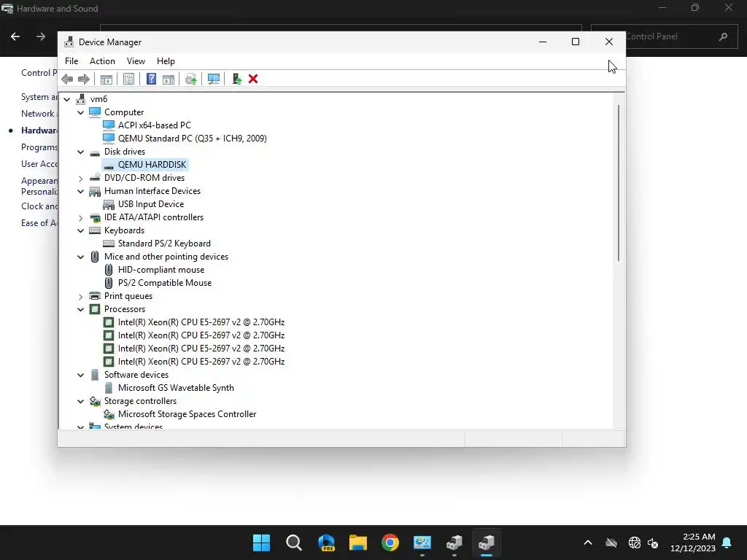Image resolution: width=747 pixels, height=560 pixels.
Task: Open 'User Acc' link in Control Panel sidebar
Action: [x=39, y=164]
